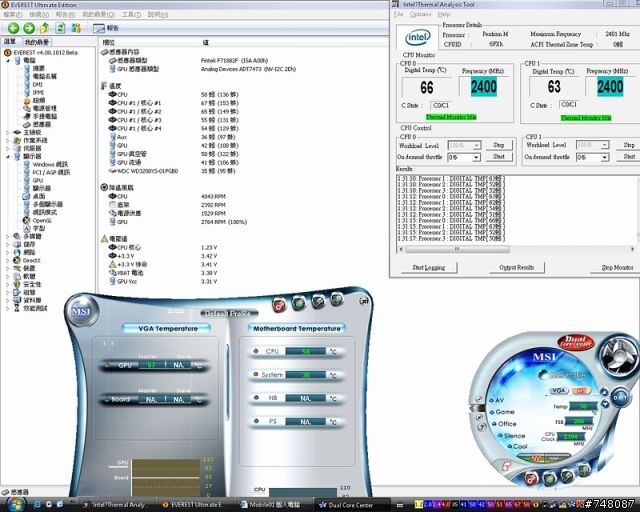640x512 pixels.
Task: Click the users icon in EVEREST toolbar
Action: pyautogui.click(x=76, y=28)
